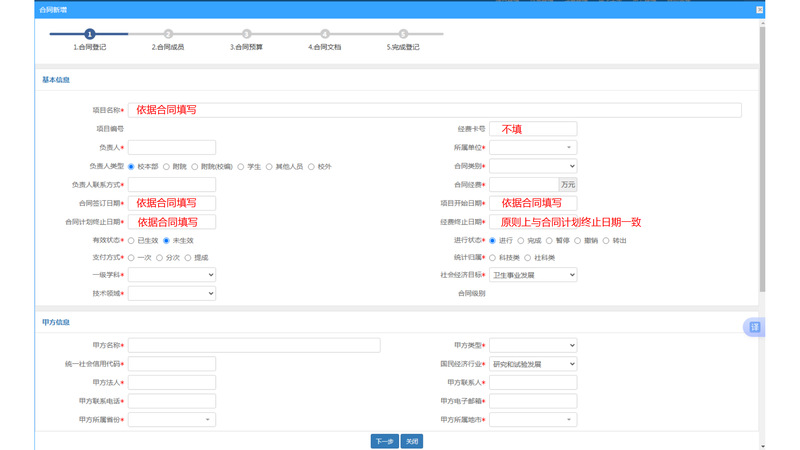Set 有效状态 to 已生效

(132, 241)
